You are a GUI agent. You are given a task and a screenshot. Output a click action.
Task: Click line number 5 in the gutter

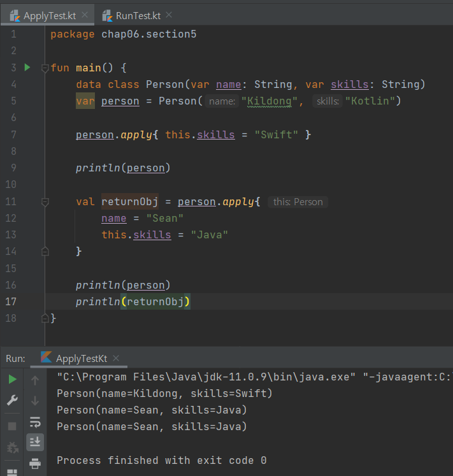point(13,101)
